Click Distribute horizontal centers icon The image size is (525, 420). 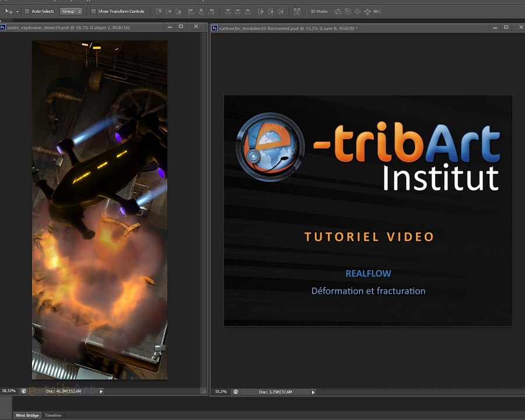coord(271,12)
